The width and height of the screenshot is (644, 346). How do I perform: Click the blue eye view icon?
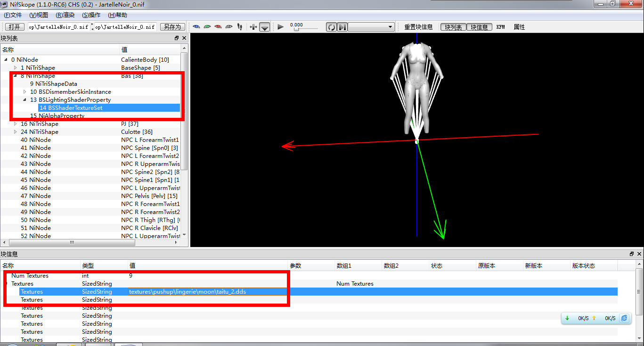coord(196,27)
